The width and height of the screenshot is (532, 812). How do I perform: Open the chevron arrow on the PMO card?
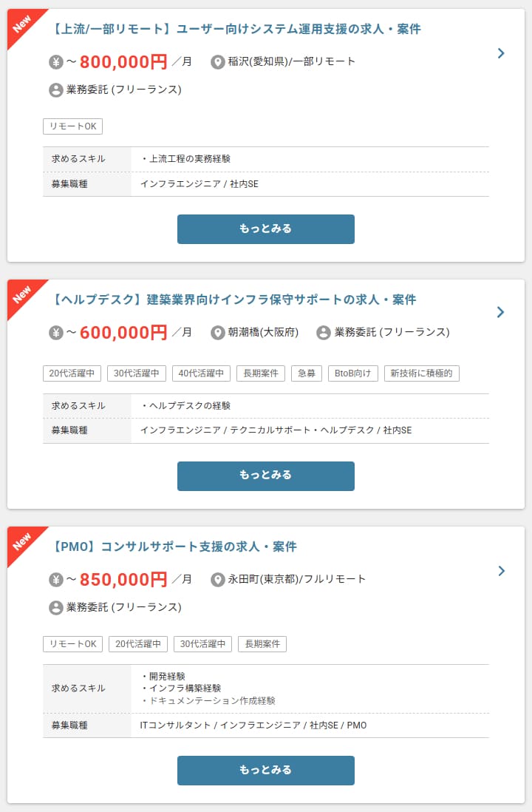coord(500,571)
